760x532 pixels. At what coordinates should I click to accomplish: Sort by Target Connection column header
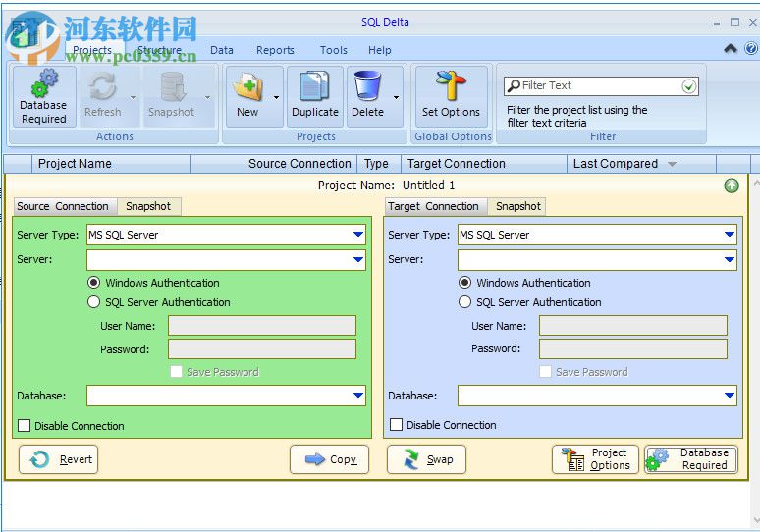pos(484,164)
